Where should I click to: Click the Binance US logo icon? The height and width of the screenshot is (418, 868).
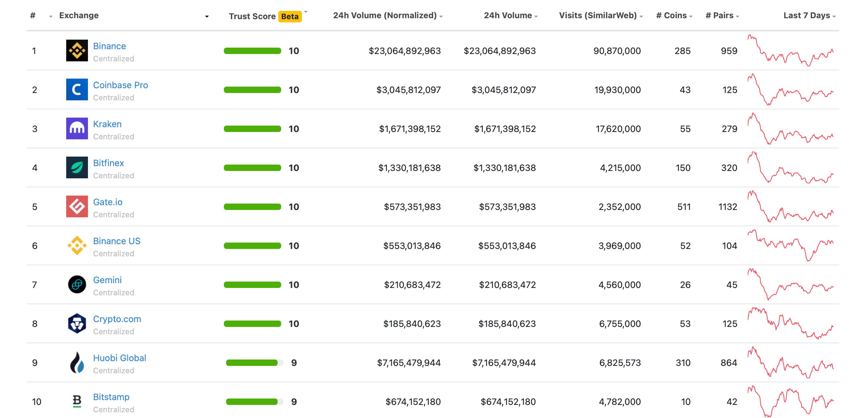(77, 245)
